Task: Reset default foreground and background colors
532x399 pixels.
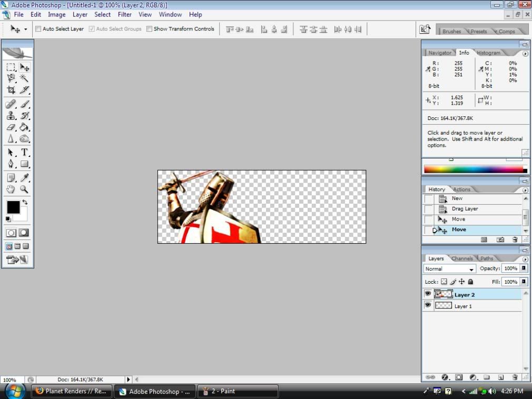Action: coord(8,220)
